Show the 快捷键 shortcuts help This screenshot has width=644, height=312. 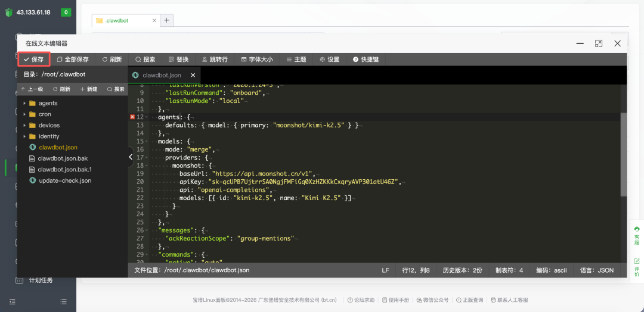[x=366, y=60]
